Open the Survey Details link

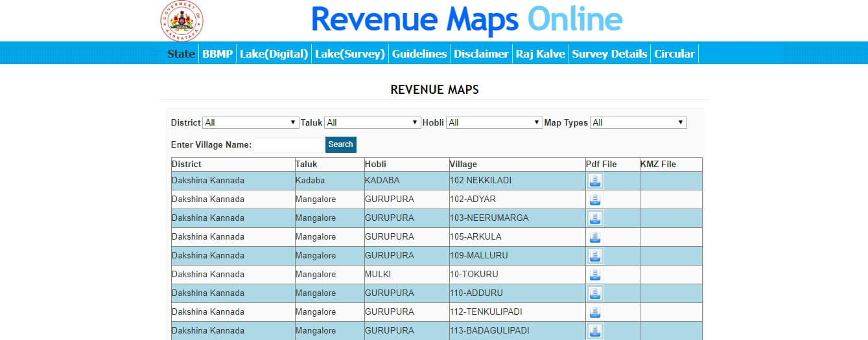pos(609,54)
